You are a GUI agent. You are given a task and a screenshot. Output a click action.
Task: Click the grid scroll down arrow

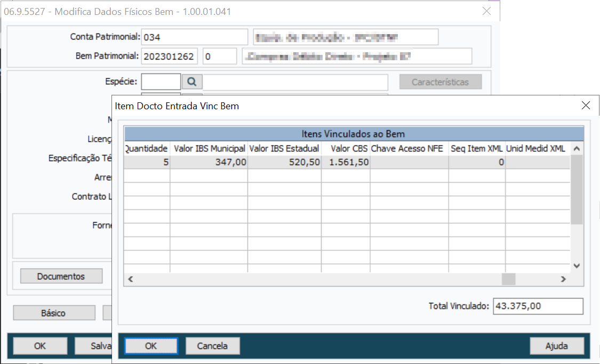577,266
